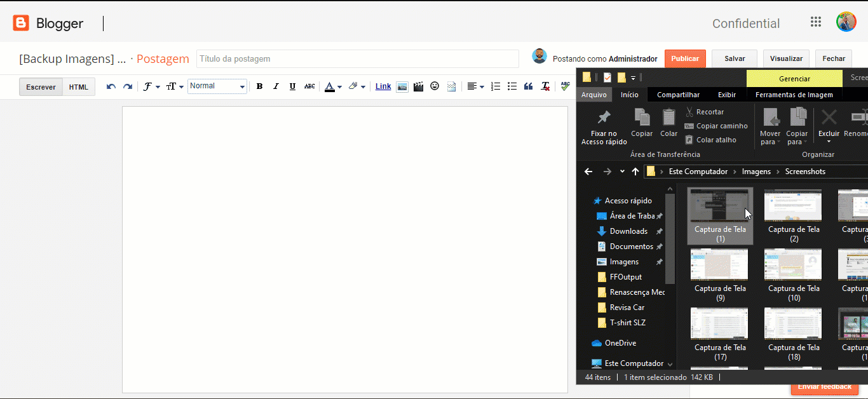This screenshot has width=868, height=399.
Task: Open the font family dropdown
Action: [x=151, y=86]
